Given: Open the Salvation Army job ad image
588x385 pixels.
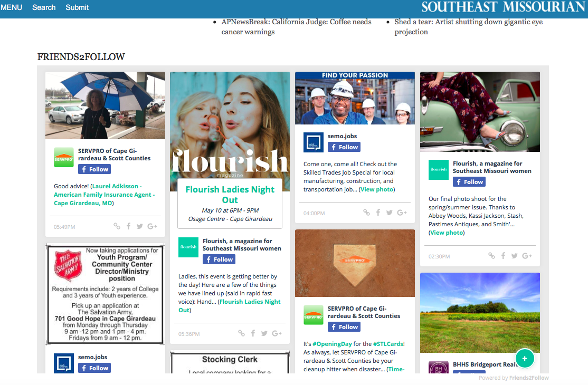Looking at the screenshot, I should coord(106,294).
